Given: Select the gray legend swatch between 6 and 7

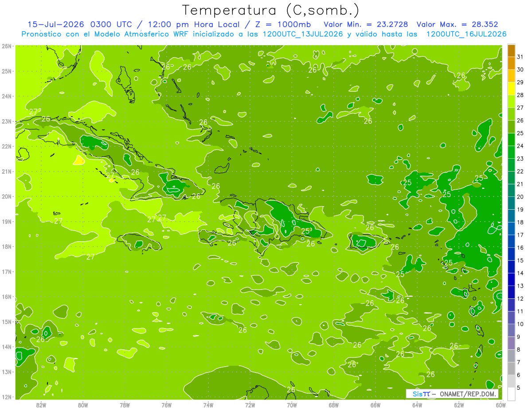Looking at the screenshot, I should (511, 368).
